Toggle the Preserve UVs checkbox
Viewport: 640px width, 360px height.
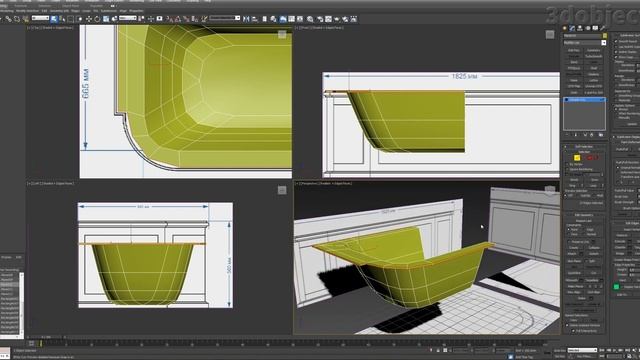pos(569,242)
